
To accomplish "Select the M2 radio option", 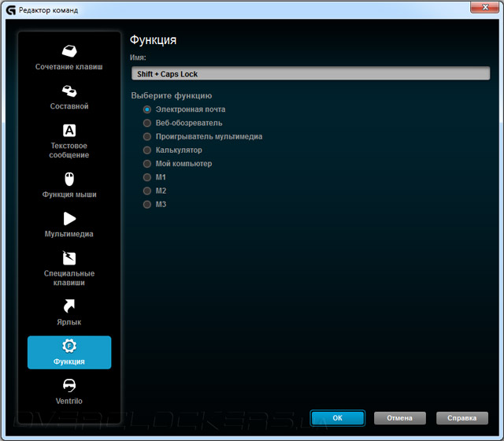I will click(147, 191).
